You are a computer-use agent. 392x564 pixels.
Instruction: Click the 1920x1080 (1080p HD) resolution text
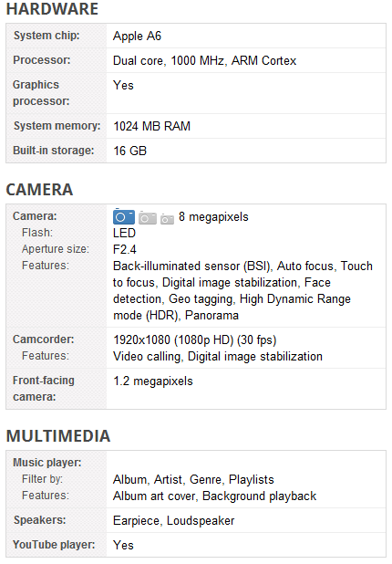tap(173, 339)
